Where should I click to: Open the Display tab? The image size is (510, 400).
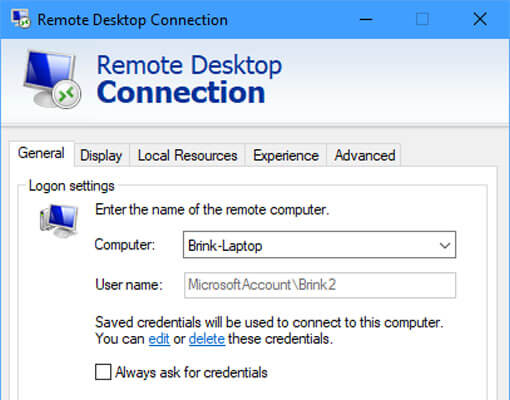click(x=101, y=155)
